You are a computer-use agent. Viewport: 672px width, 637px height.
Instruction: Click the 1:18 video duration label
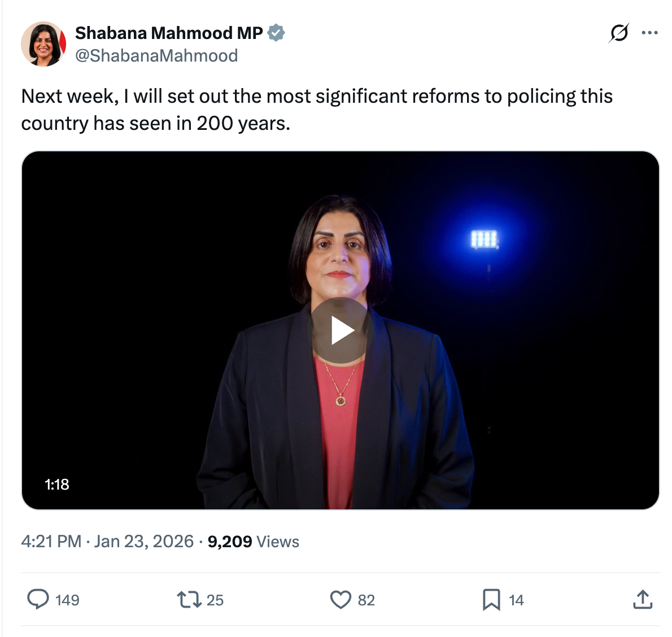pyautogui.click(x=57, y=485)
